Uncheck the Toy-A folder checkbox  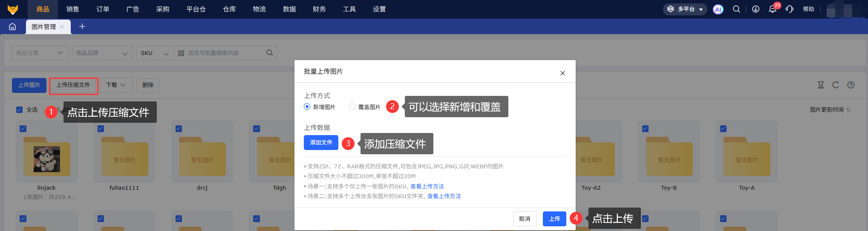point(724,129)
